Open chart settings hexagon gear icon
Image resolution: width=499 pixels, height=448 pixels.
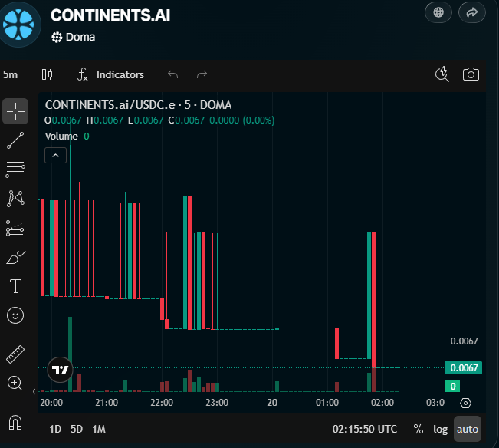coord(465,403)
